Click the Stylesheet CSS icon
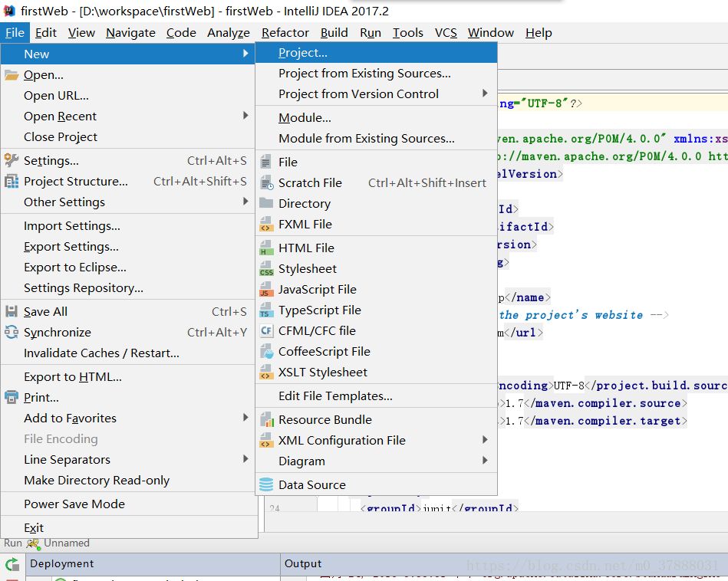728x581 pixels. coord(266,269)
